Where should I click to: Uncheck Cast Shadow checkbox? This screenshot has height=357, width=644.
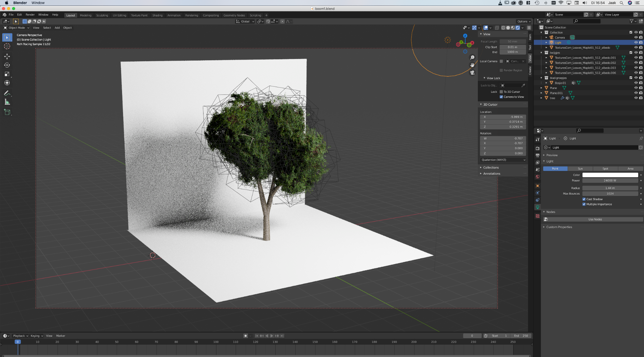point(584,199)
